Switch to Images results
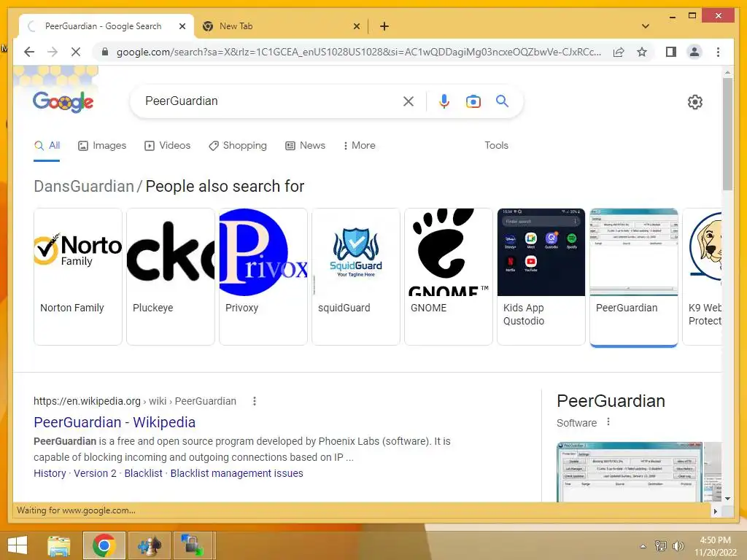747x560 pixels. tap(102, 146)
